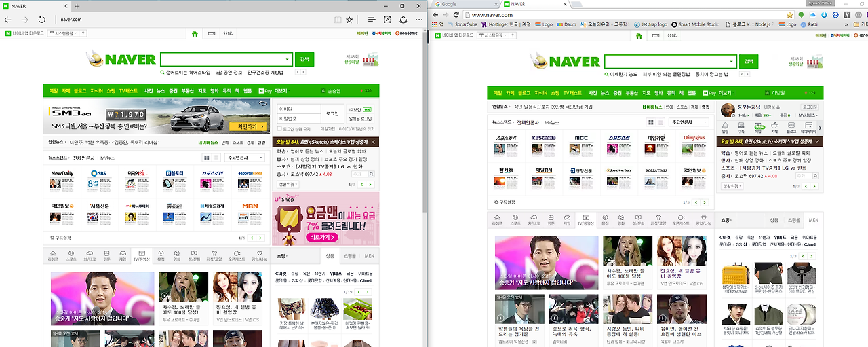Click the green 검색 search button in Chrome
Viewport: 868px width, 347px height.
point(748,61)
